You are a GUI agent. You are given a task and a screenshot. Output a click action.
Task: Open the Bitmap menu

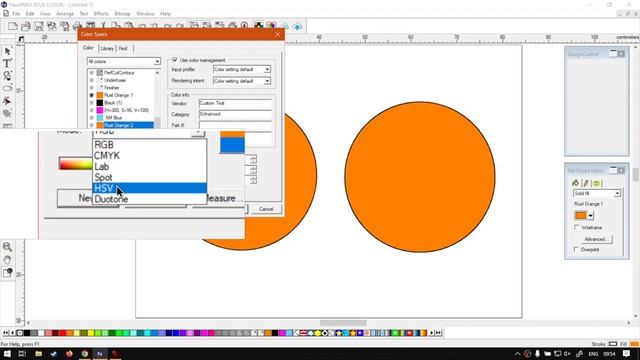(x=122, y=13)
